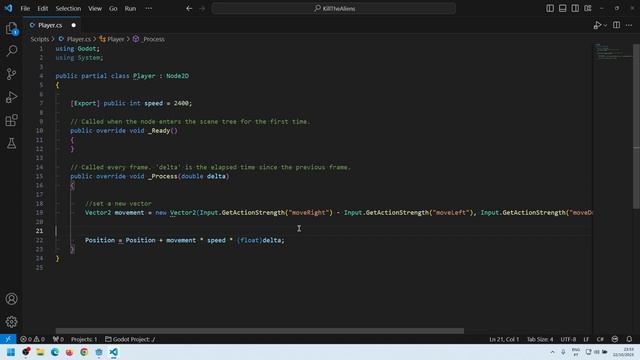
Task: Open the File menu
Action: click(x=25, y=8)
